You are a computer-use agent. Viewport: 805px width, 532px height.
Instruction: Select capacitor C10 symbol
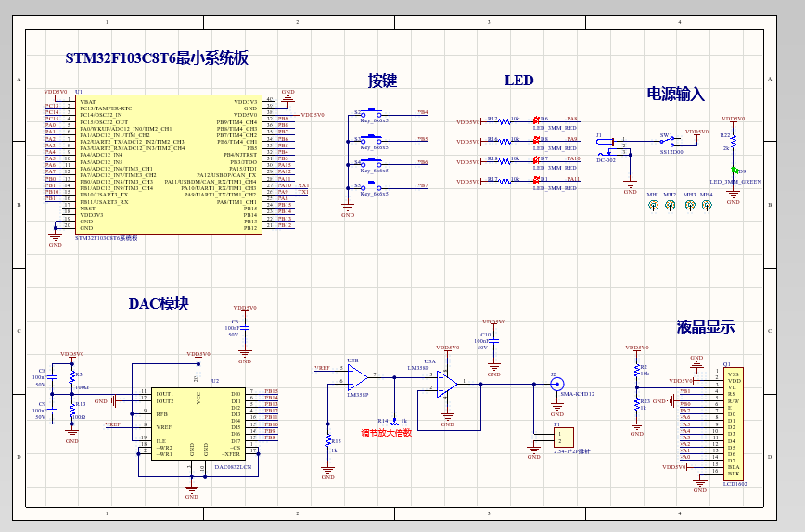click(494, 340)
